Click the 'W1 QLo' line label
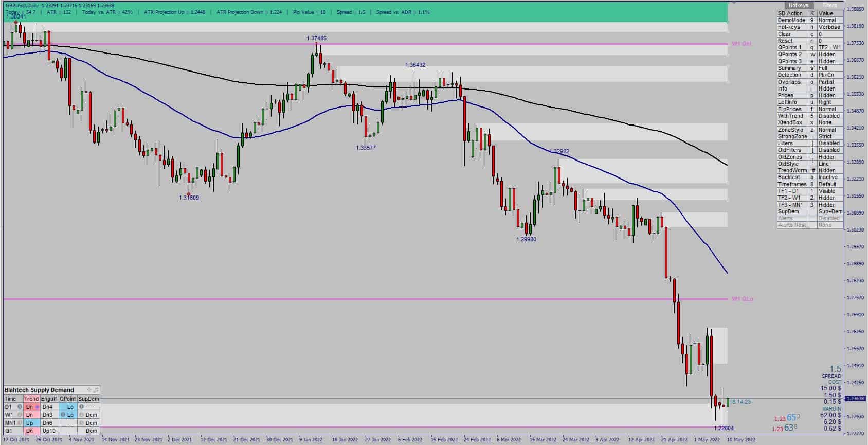The image size is (868, 445). (x=743, y=299)
